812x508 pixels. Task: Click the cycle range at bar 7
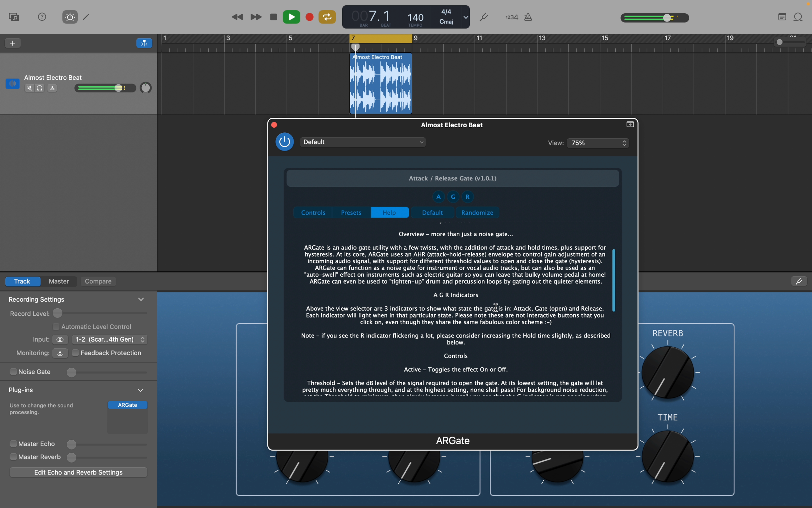(x=381, y=39)
